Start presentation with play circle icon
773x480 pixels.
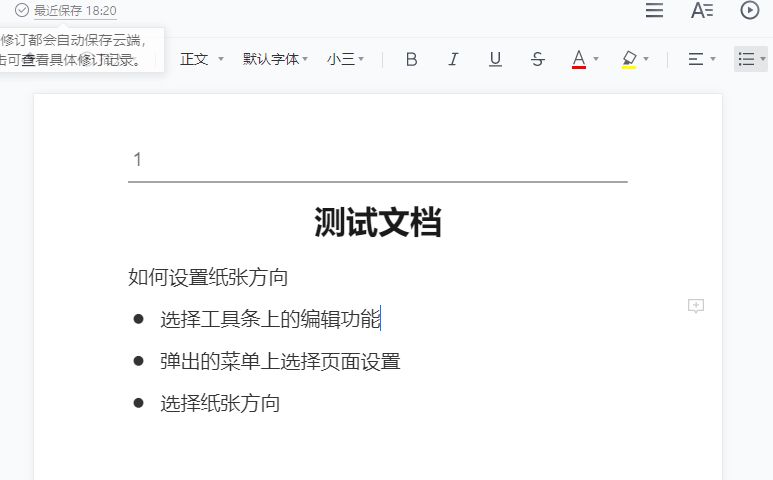coord(750,11)
